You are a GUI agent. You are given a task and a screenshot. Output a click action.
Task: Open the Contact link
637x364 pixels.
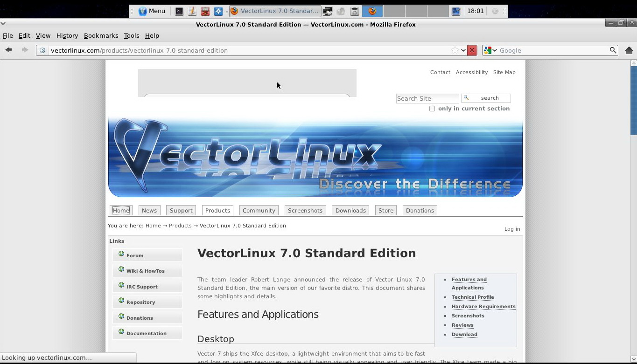point(440,72)
